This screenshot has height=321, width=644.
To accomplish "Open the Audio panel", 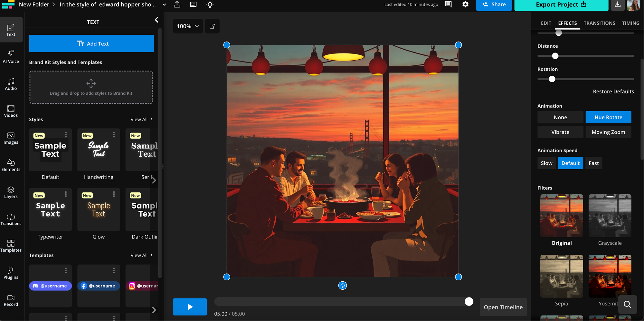I will [x=11, y=84].
